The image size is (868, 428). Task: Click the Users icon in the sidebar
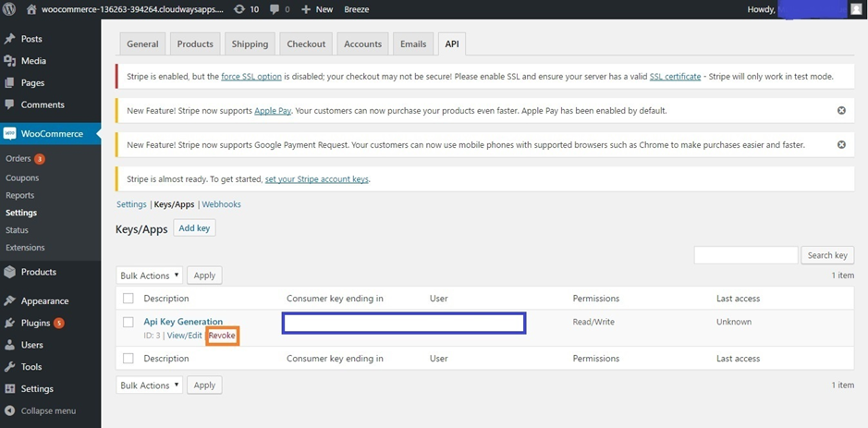coord(9,345)
